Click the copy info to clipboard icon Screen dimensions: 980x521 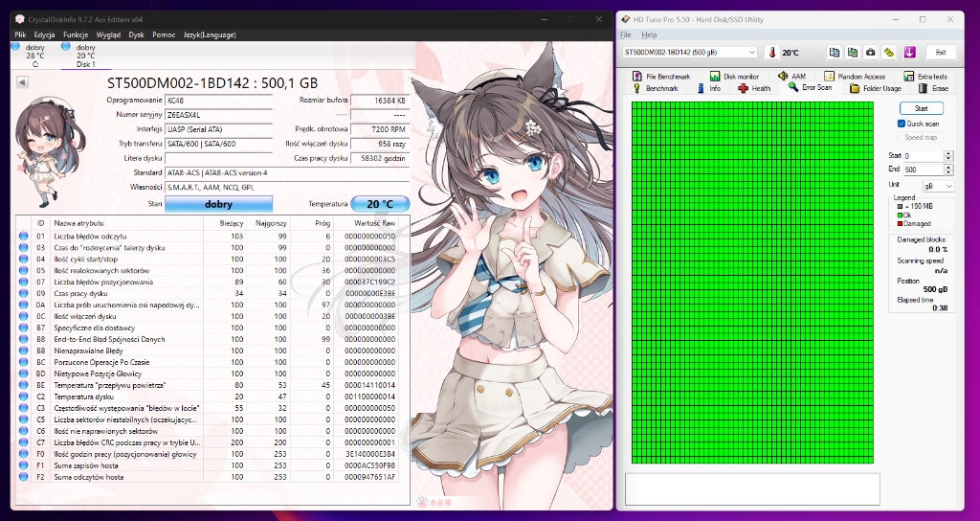(x=835, y=53)
